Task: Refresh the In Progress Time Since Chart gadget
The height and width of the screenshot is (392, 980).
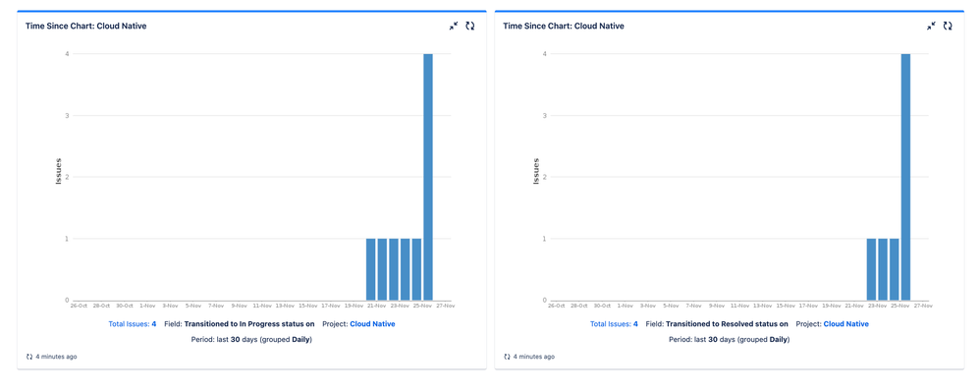Action: coord(470,26)
